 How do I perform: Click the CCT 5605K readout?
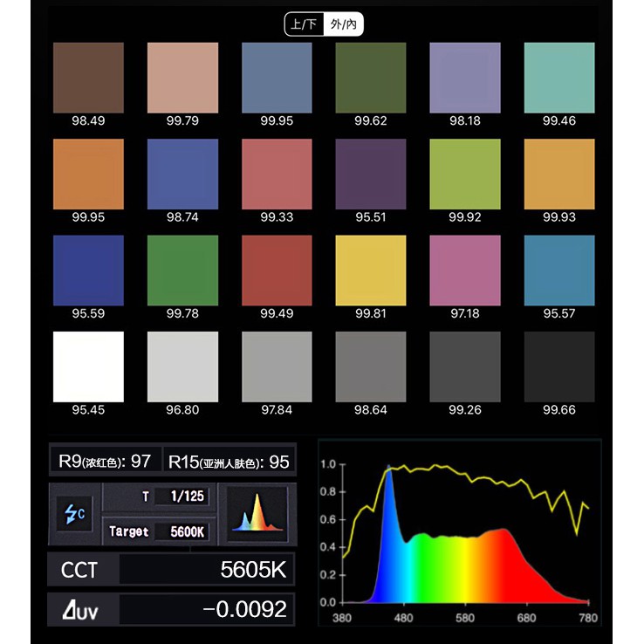click(171, 569)
